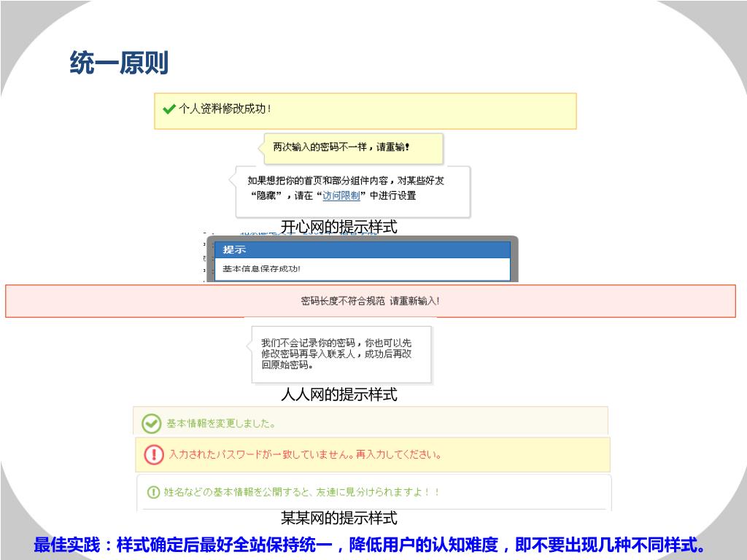Select the 某某网的提示样式 caption
The width and height of the screenshot is (747, 560).
pyautogui.click(x=339, y=518)
